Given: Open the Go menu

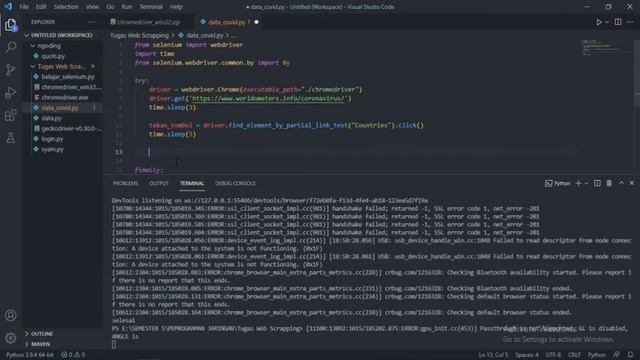Looking at the screenshot, I should [x=110, y=7].
